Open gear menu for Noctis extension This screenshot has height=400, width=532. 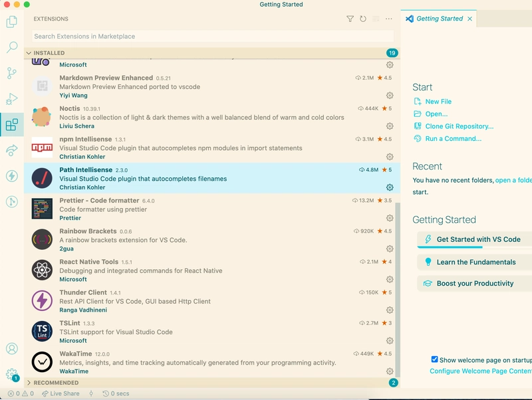pyautogui.click(x=390, y=126)
